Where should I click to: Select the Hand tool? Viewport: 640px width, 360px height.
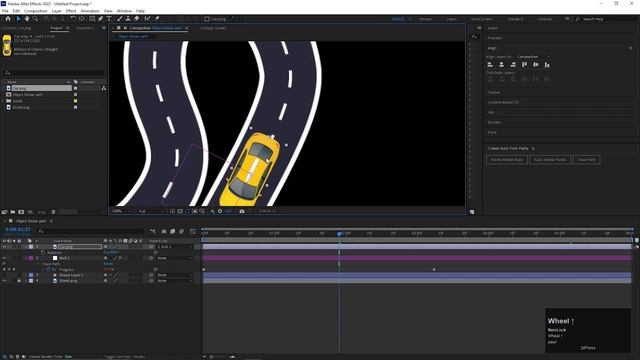pyautogui.click(x=27, y=19)
